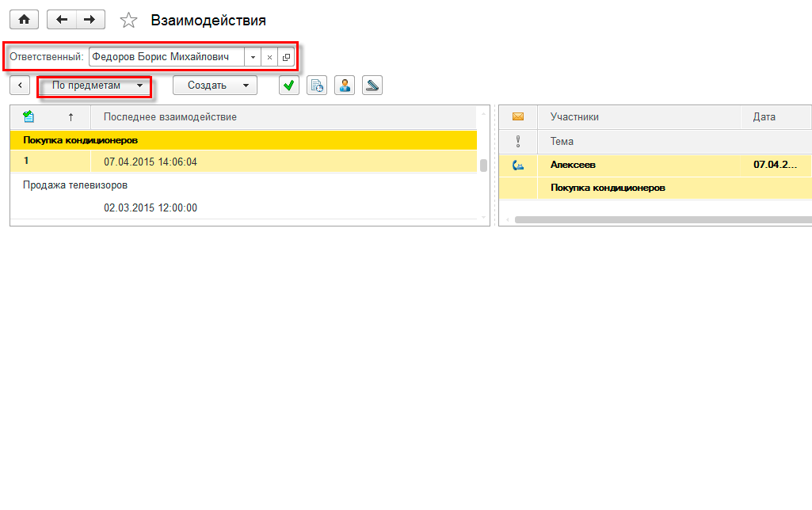Navigate forward with the right arrow
The image size is (812, 510).
pos(90,20)
